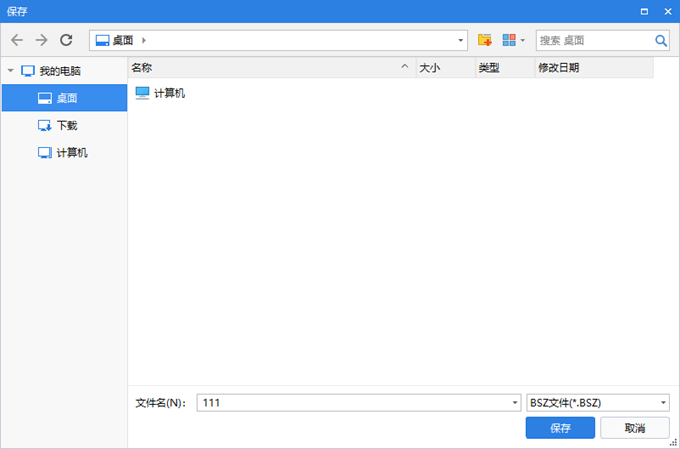
Task: Select 计算机 in the sidebar
Action: [71, 153]
